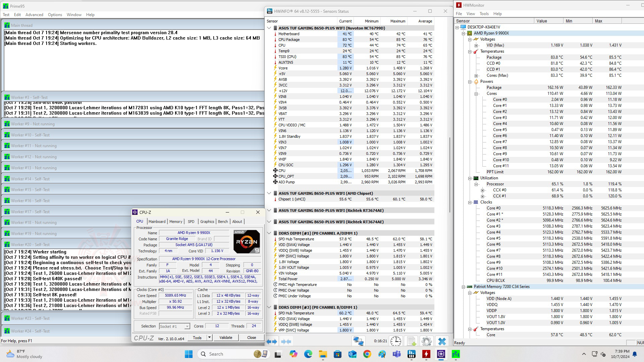This screenshot has height=362, width=644.
Task: Open the Prime95 Advanced menu
Action: coord(34,15)
